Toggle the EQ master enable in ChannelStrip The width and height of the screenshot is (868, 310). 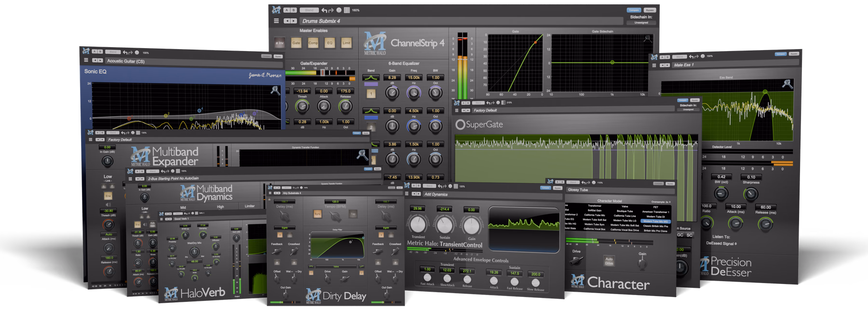(330, 43)
